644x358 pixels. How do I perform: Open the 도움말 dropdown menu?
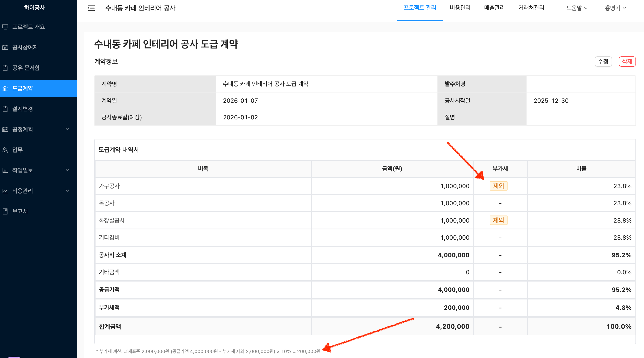[x=576, y=8]
